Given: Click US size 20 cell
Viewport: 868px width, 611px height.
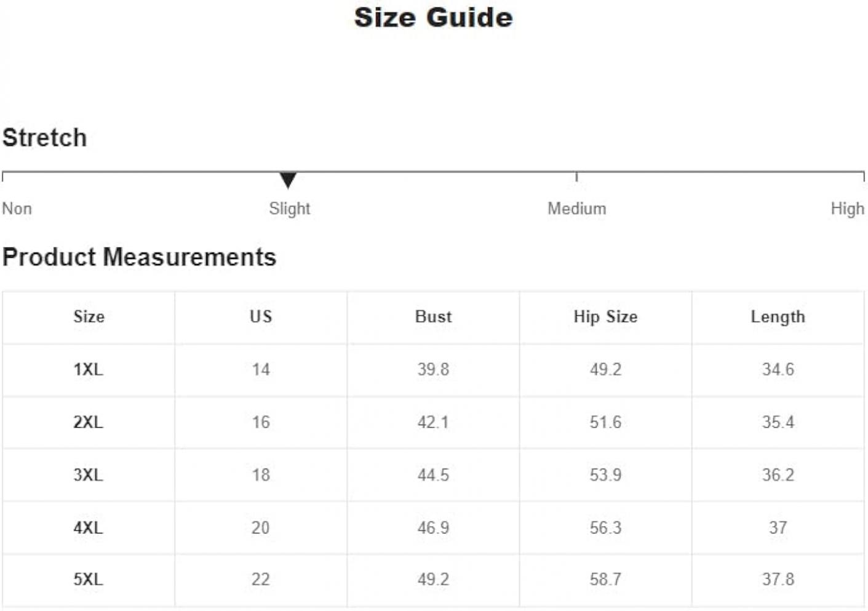Looking at the screenshot, I should pos(261,528).
